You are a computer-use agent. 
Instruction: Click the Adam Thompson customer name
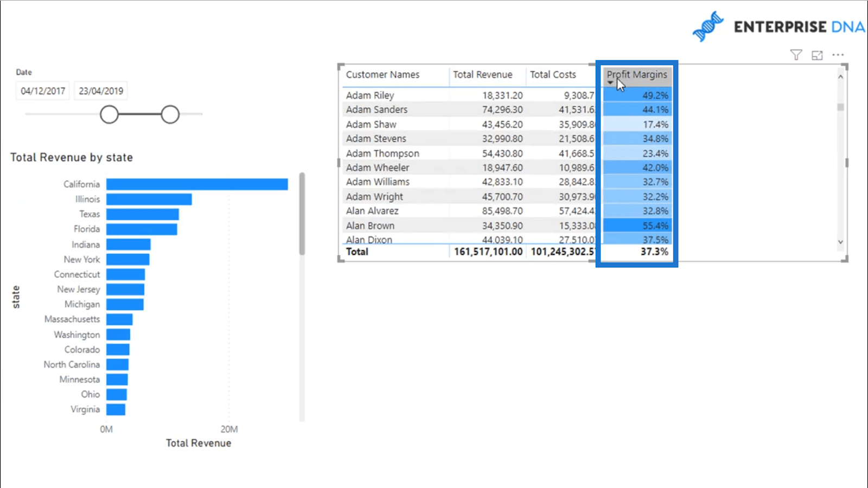click(x=383, y=153)
